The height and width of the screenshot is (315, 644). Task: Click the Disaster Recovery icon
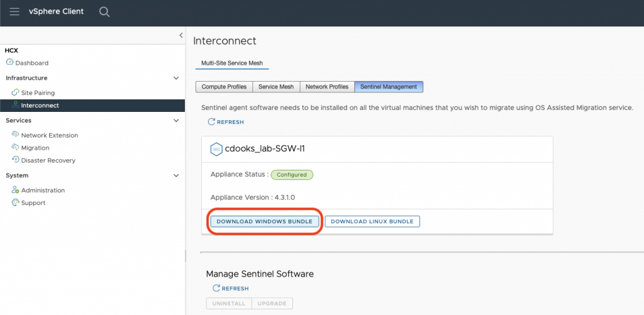16,160
